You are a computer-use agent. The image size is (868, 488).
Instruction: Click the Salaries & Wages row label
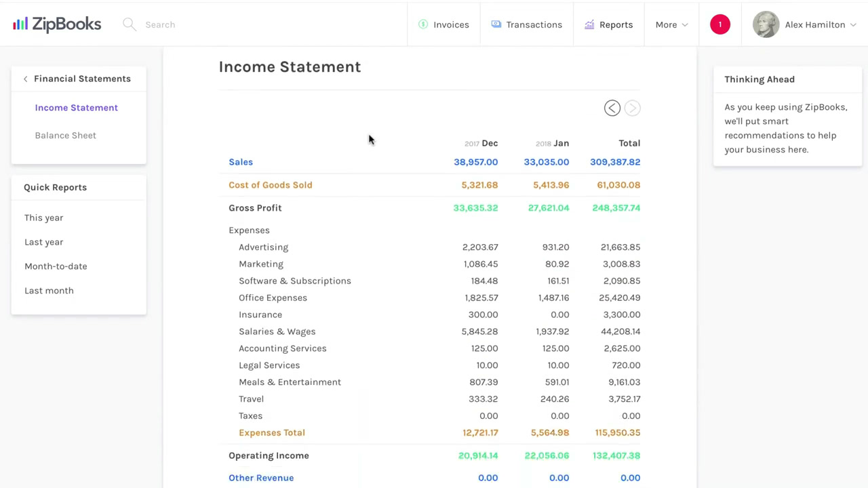click(277, 331)
